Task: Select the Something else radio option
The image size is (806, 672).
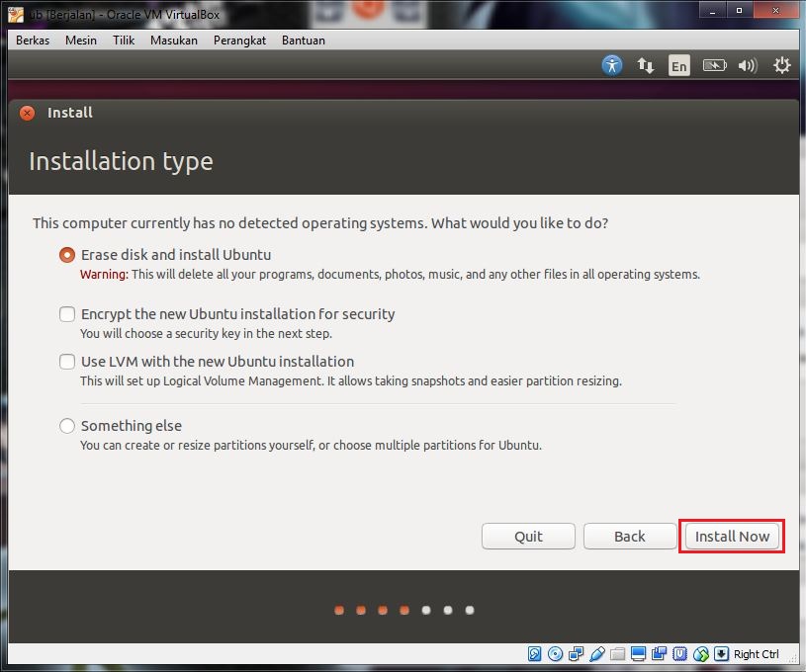Action: 67,425
